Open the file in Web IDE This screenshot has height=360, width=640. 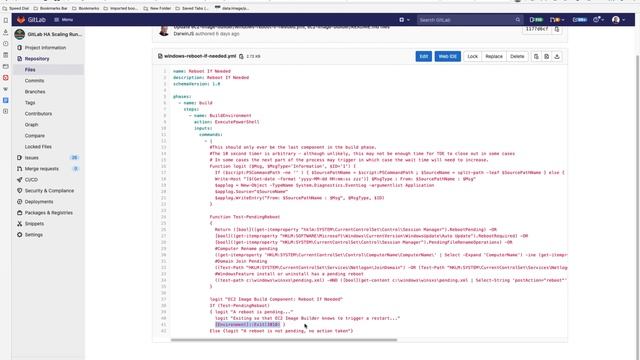pos(448,56)
